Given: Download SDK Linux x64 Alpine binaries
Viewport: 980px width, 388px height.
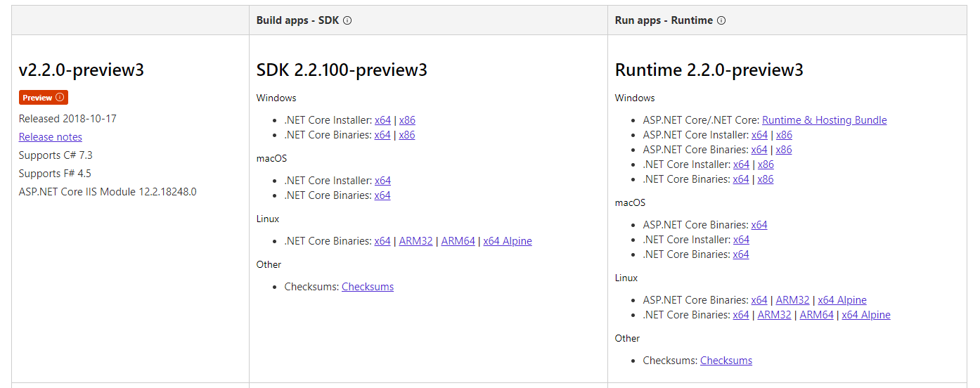Looking at the screenshot, I should 508,241.
